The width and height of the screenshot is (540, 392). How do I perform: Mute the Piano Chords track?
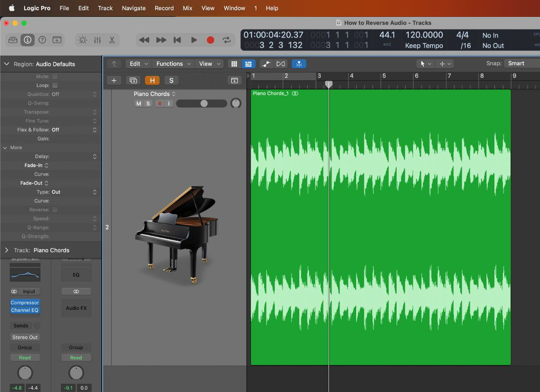[x=138, y=103]
